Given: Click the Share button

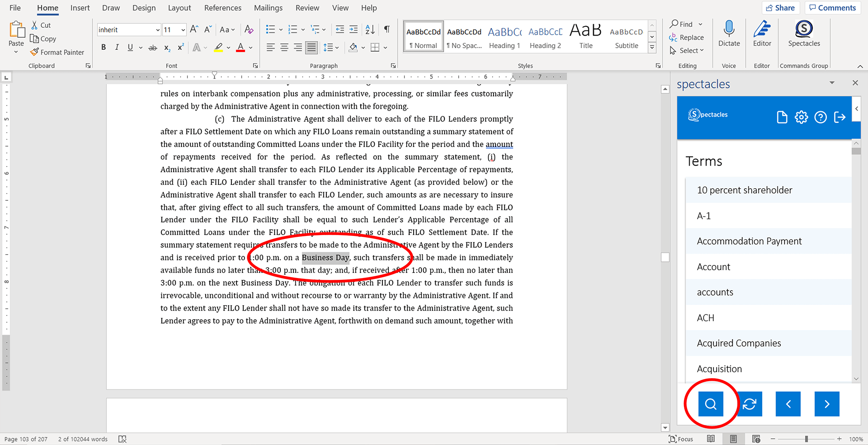Looking at the screenshot, I should 780,8.
